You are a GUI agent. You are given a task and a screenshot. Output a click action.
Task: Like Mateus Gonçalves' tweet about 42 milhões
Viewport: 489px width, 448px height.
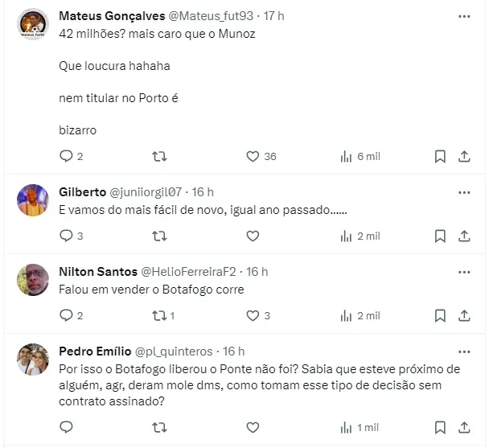tap(253, 157)
